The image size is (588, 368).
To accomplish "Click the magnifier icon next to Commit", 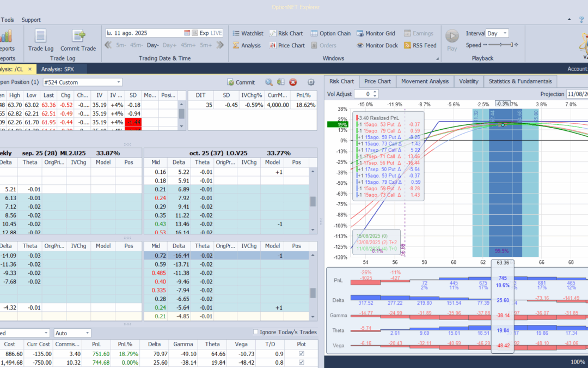I will 268,82.
